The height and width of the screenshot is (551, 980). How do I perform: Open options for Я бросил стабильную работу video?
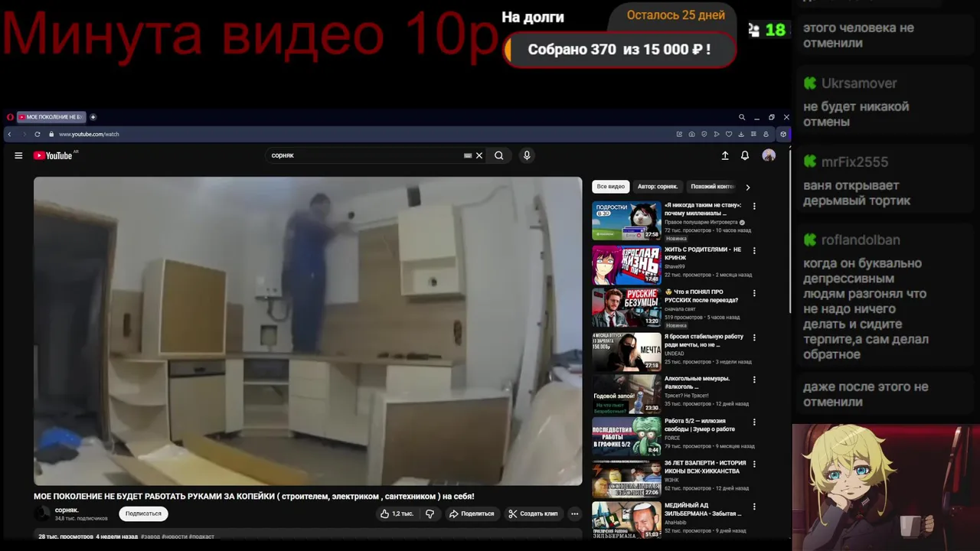click(x=754, y=337)
